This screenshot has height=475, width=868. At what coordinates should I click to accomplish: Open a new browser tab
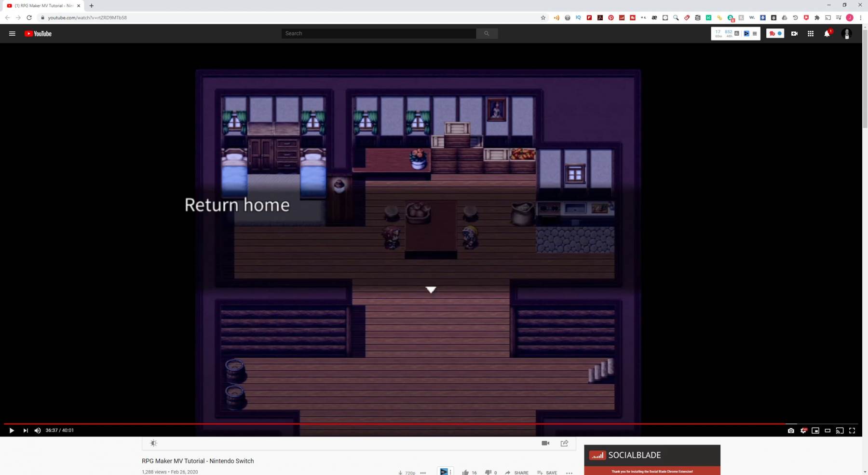(x=92, y=6)
